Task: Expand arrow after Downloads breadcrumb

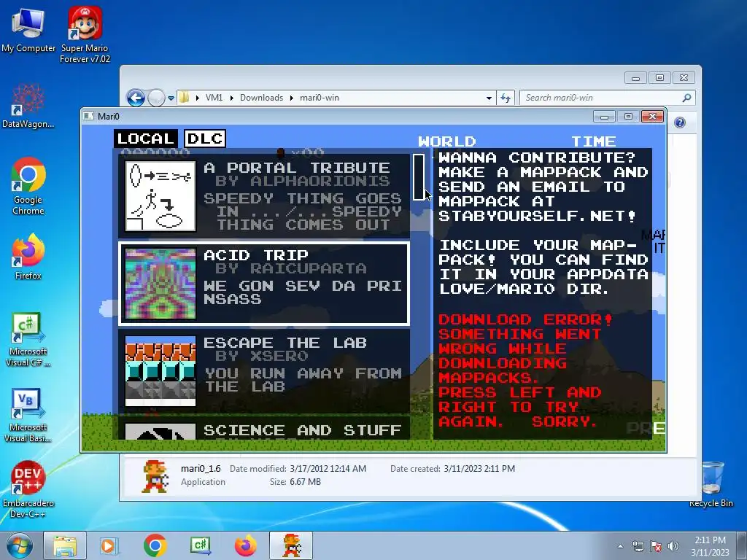Action: click(x=292, y=98)
